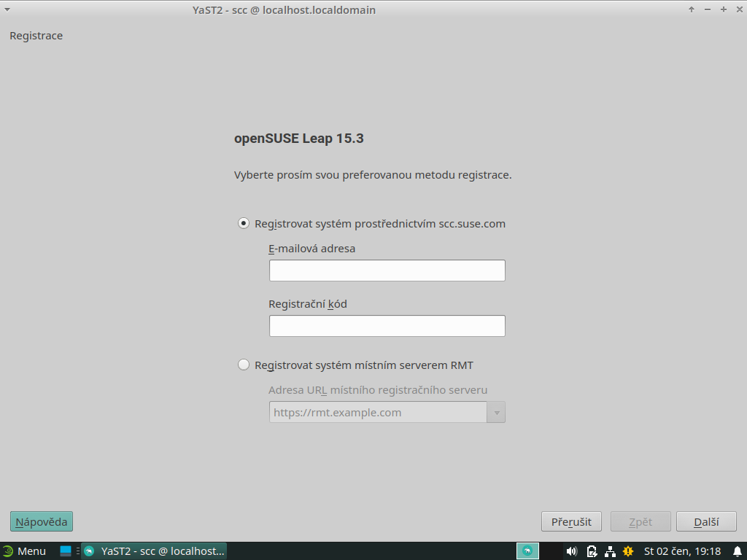747x560 pixels.
Task: Open the network connection tray icon
Action: pyautogui.click(x=610, y=551)
